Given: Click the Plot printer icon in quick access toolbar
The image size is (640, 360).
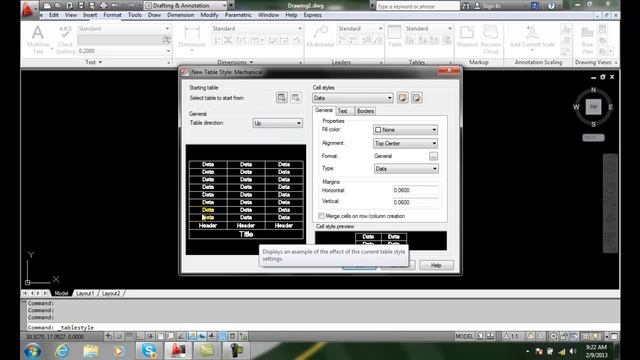Looking at the screenshot, I should (103, 5).
